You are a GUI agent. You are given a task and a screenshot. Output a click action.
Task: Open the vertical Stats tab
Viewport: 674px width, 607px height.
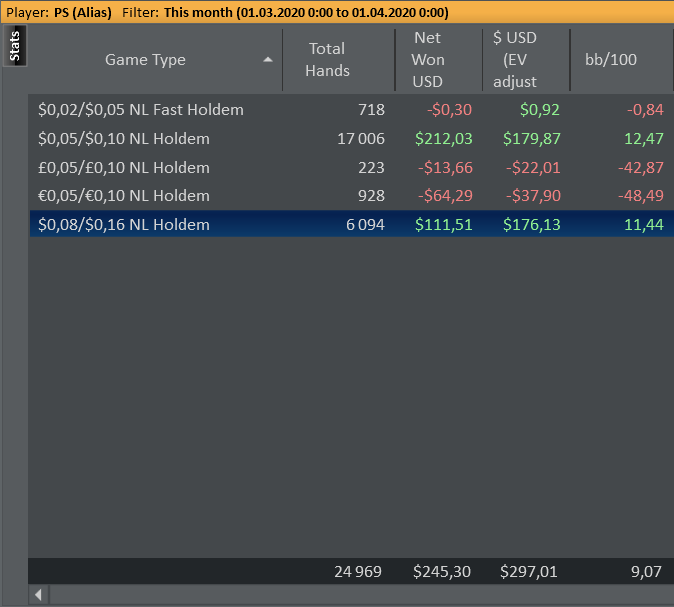tap(15, 46)
